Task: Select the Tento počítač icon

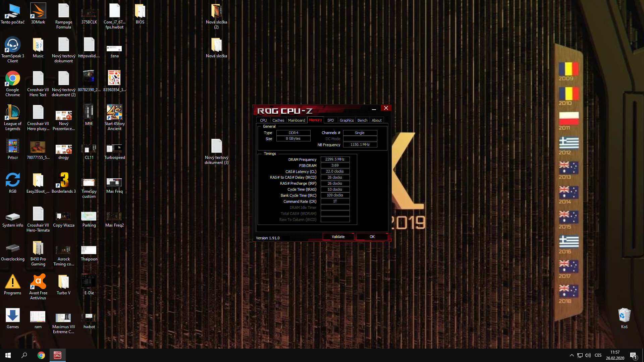Action: click(13, 13)
